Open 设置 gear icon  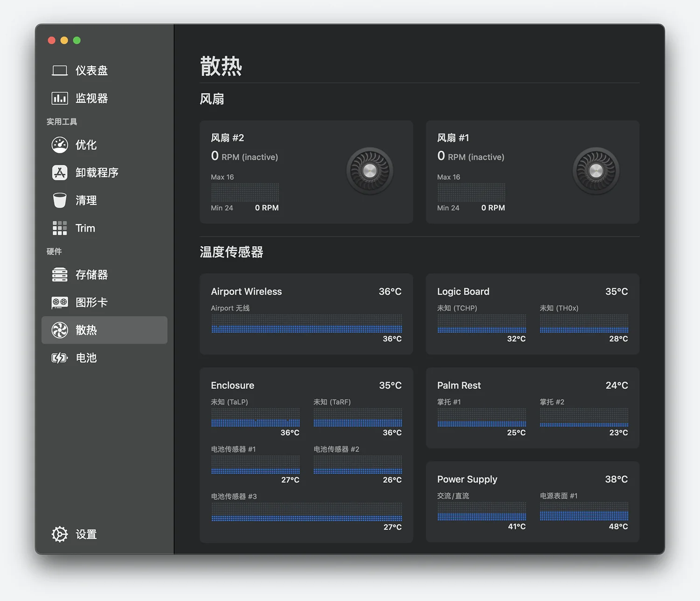click(x=60, y=534)
